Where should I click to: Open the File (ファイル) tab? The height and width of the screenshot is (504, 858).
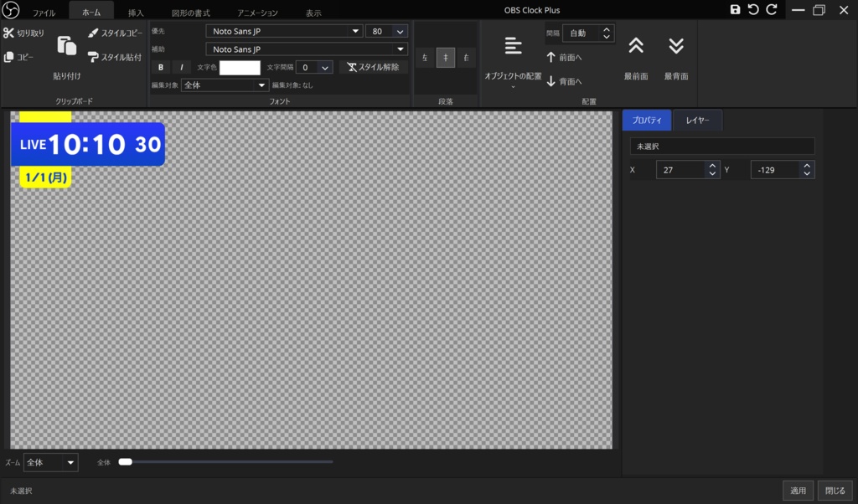44,13
